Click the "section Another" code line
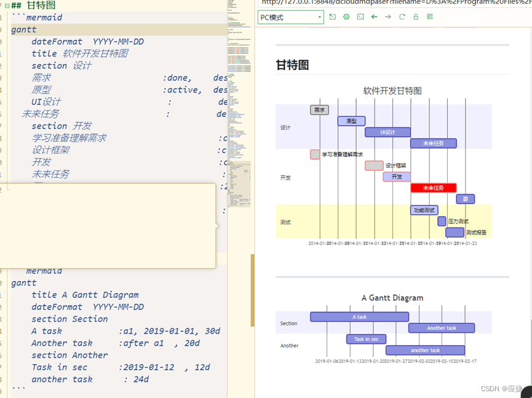This screenshot has width=532, height=398. point(69,356)
